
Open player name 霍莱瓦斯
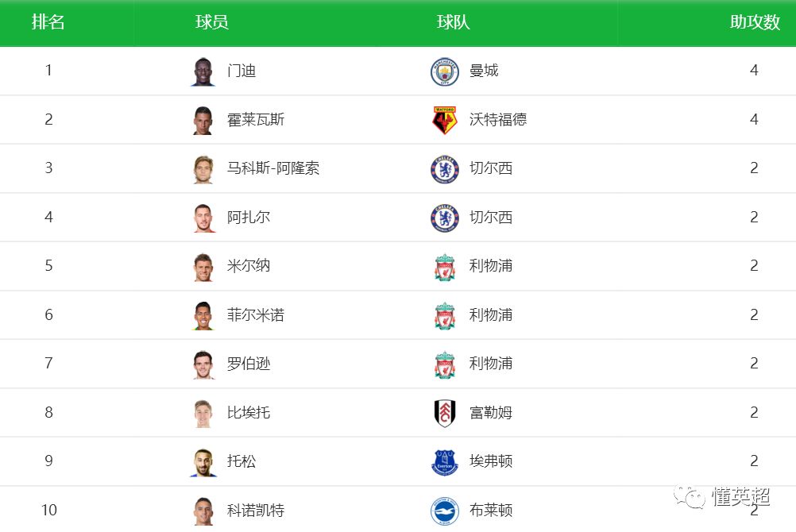[255, 120]
